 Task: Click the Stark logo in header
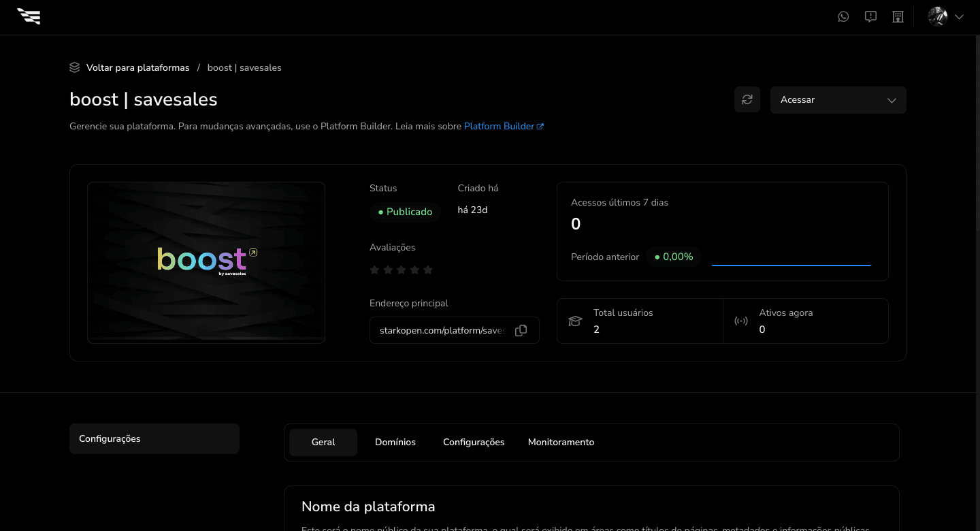29,16
